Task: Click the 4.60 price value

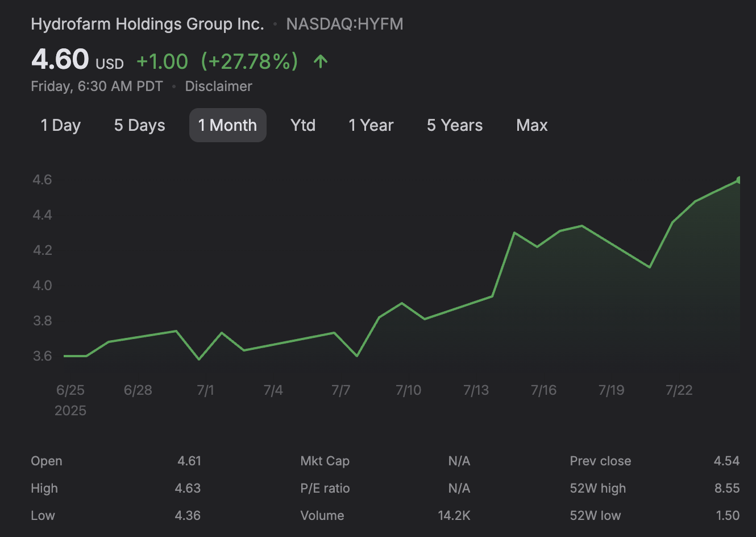Action: tap(60, 59)
